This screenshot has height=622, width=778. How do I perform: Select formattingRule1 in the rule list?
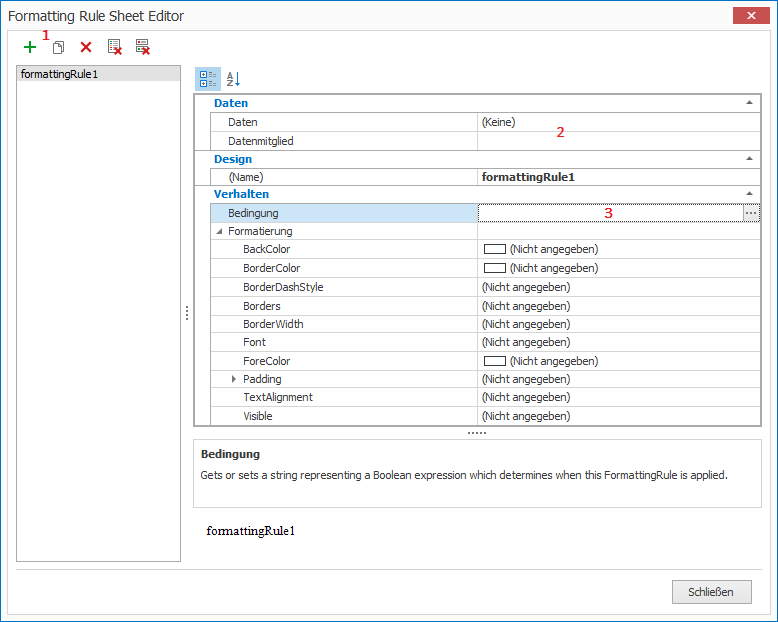[60, 74]
